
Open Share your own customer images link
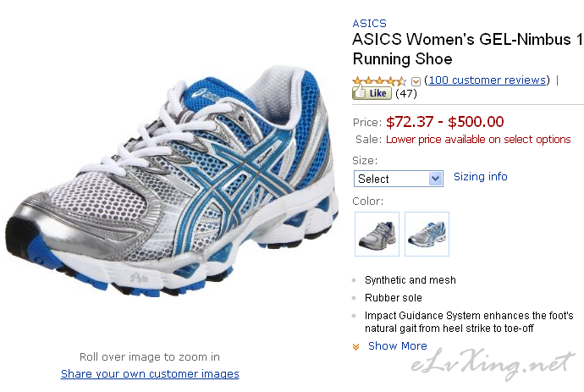(150, 373)
